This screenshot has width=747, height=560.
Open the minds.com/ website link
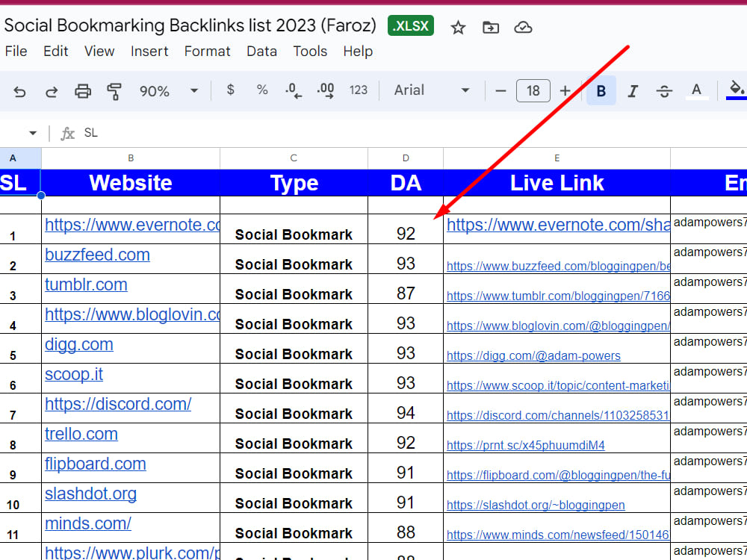(88, 524)
